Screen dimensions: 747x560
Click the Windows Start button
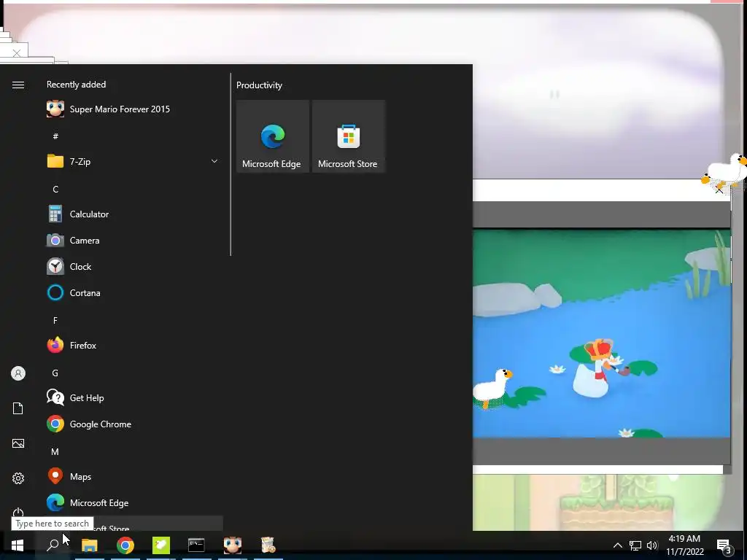18,545
